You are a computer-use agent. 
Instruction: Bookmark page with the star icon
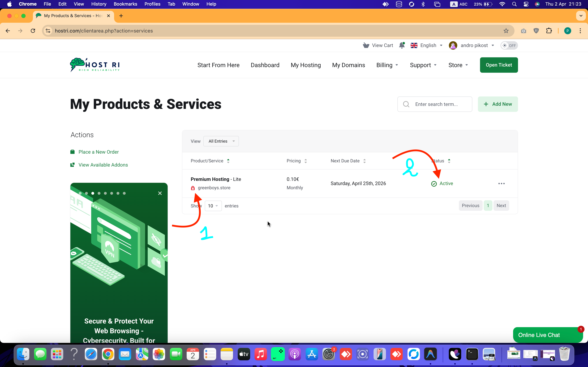tap(506, 31)
